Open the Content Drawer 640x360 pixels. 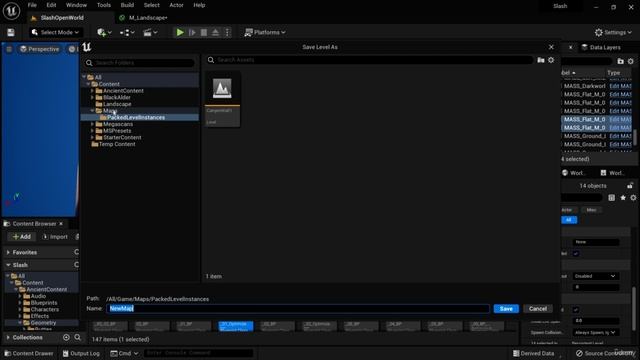pos(29,353)
